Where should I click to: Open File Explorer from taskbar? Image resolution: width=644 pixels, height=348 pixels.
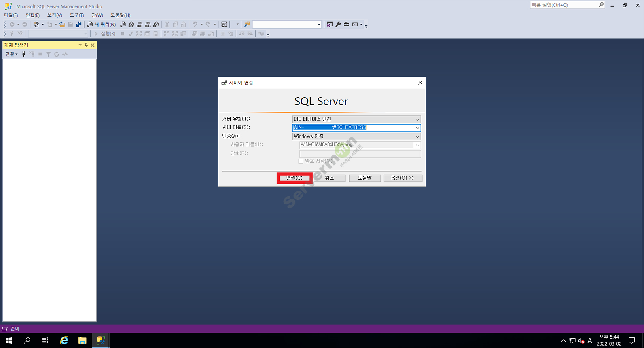83,341
